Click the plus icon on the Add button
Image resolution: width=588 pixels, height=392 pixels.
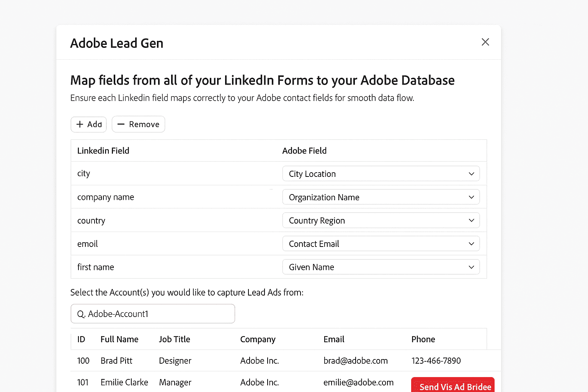pyautogui.click(x=79, y=124)
